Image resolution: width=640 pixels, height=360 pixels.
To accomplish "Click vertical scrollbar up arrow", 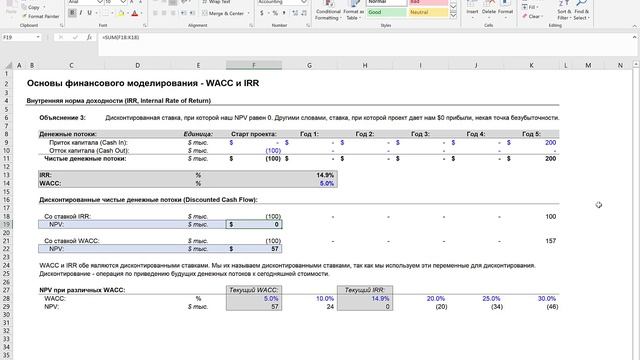I will pos(636,64).
